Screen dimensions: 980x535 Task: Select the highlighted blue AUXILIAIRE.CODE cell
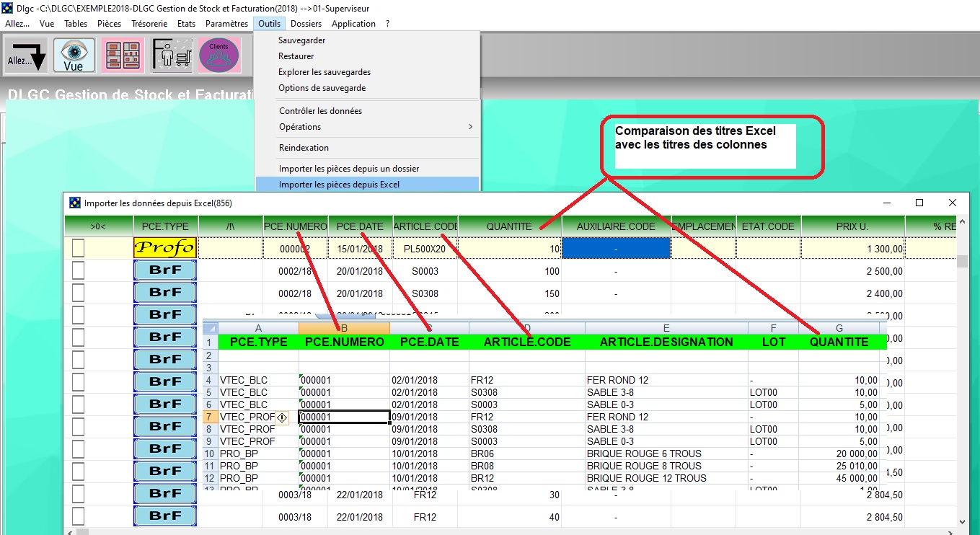616,248
